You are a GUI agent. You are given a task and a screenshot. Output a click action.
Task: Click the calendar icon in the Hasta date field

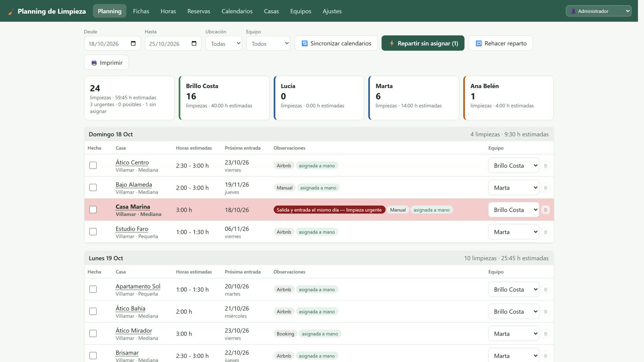194,44
